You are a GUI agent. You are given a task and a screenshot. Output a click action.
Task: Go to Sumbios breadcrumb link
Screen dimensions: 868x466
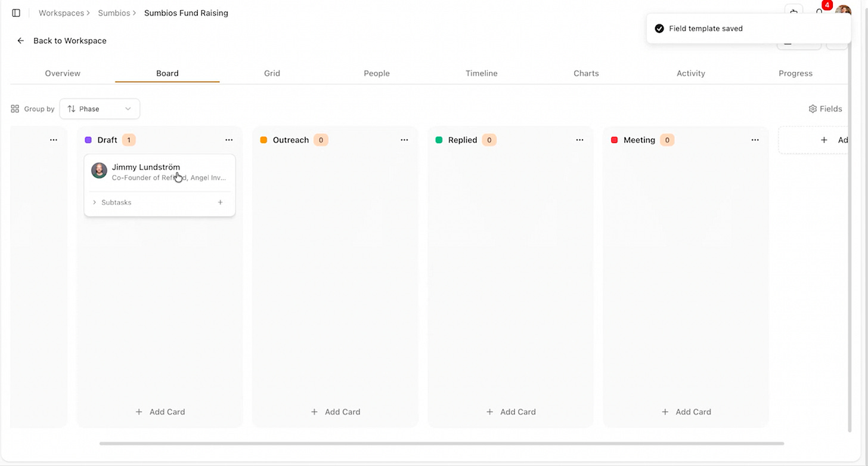(x=114, y=13)
